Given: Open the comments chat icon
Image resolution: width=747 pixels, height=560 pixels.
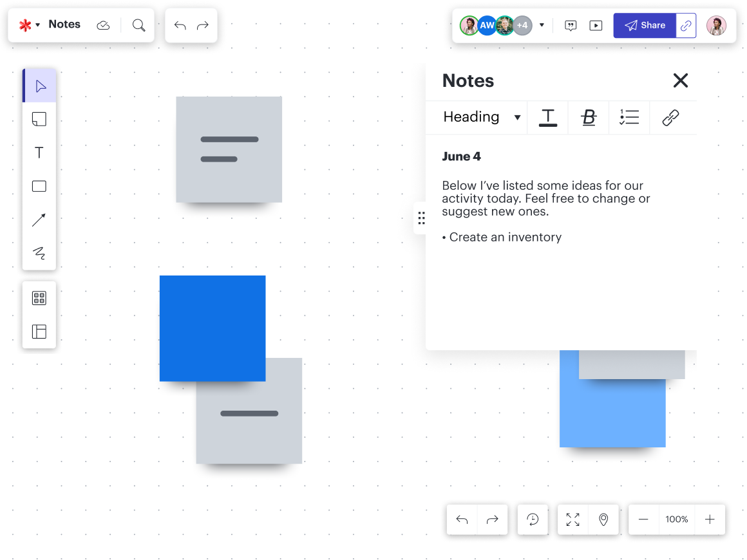Looking at the screenshot, I should point(571,26).
